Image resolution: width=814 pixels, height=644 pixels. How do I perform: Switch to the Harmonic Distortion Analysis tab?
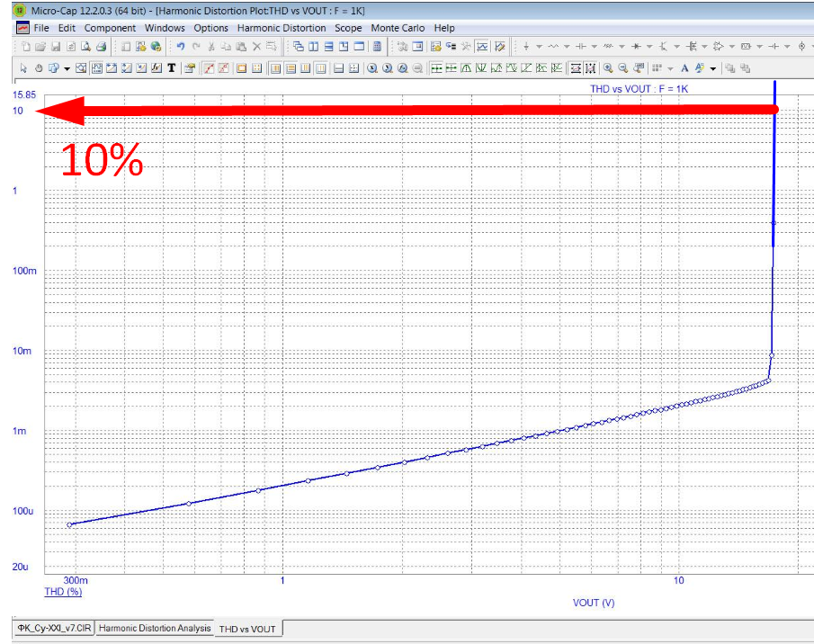tap(155, 628)
